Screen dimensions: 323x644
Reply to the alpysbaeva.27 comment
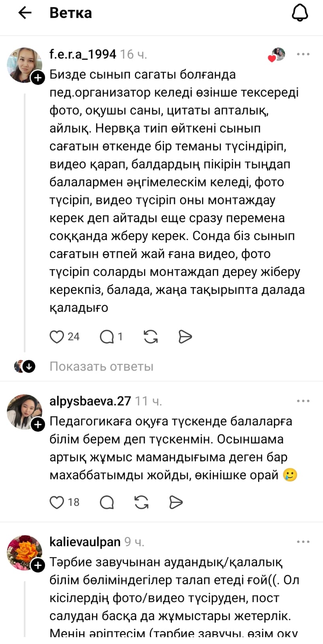pyautogui.click(x=107, y=502)
